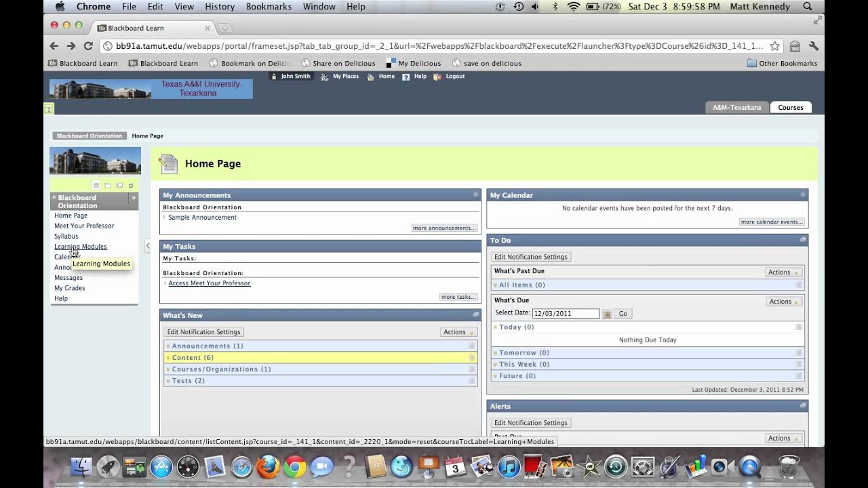This screenshot has width=868, height=488.
Task: Open Finder from the dock
Action: (x=81, y=466)
